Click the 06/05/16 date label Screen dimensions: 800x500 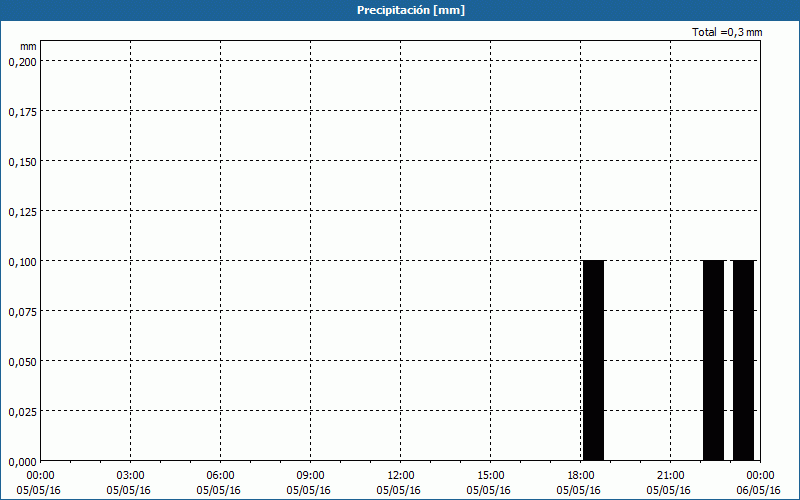coord(758,490)
